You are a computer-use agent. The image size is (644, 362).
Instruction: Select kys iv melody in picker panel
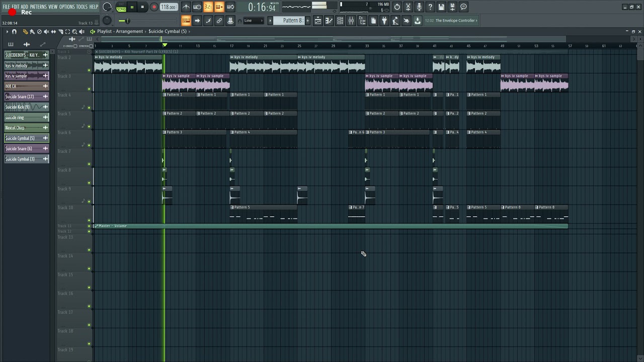(x=26, y=65)
